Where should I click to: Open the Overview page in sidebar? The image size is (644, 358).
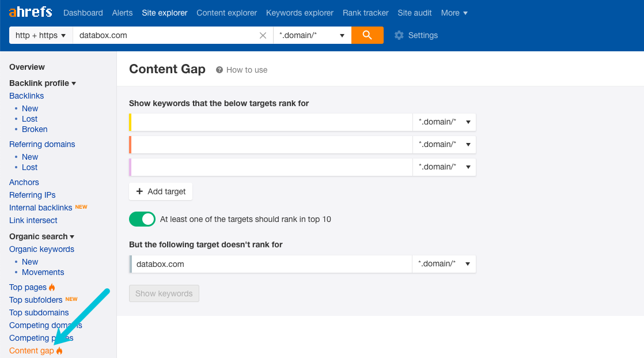click(27, 67)
